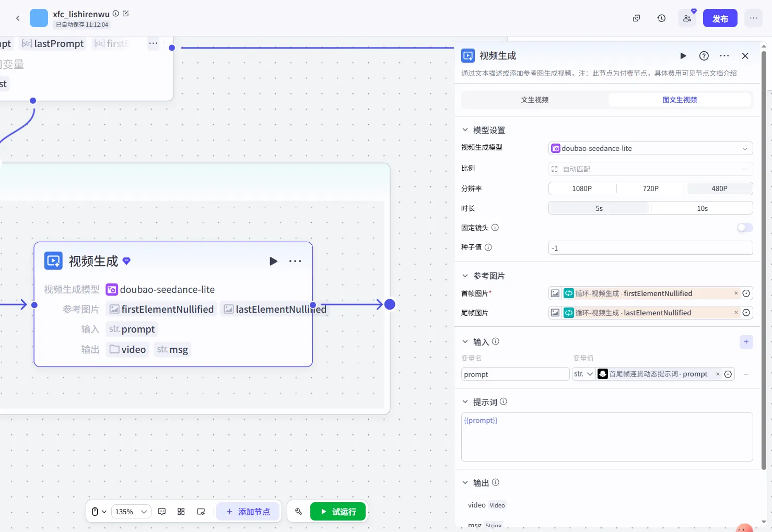772x532 pixels.
Task: Click the 发布 publish button
Action: [x=720, y=18]
